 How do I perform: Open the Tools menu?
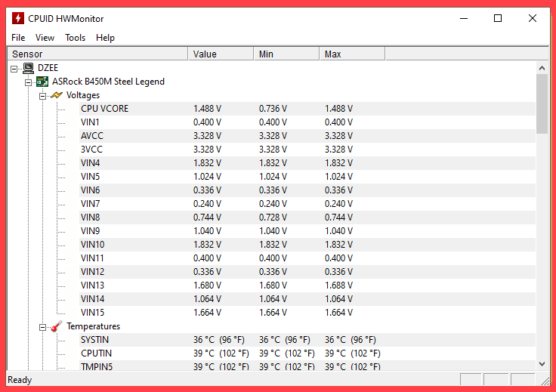pos(76,38)
